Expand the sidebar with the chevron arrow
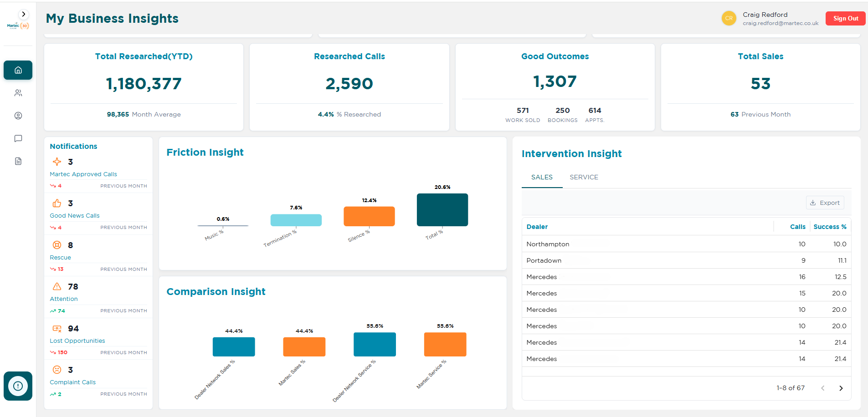The width and height of the screenshot is (868, 417). click(x=24, y=14)
